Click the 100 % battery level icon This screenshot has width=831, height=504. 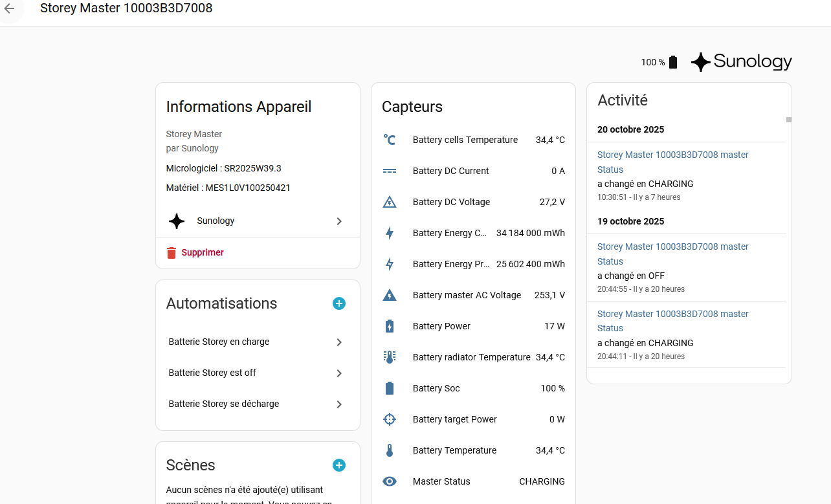tap(673, 62)
